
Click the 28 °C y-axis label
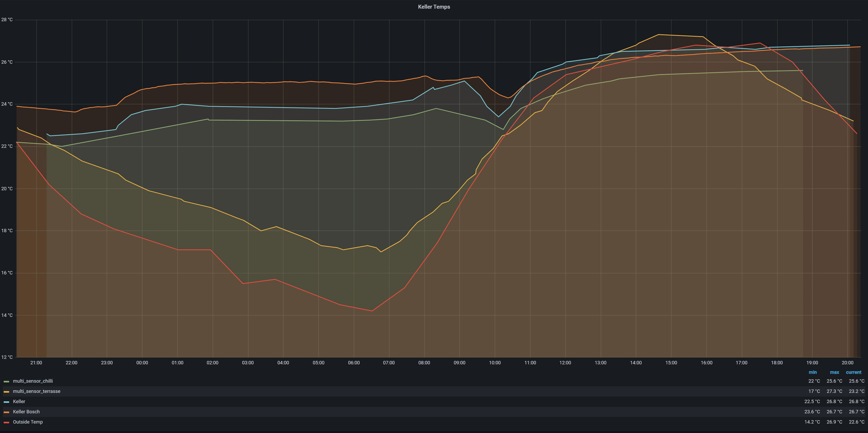(x=7, y=20)
